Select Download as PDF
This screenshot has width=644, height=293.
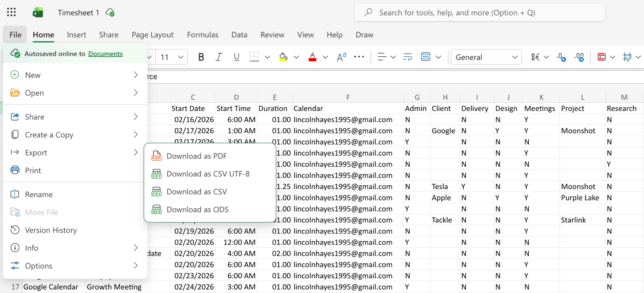point(197,156)
